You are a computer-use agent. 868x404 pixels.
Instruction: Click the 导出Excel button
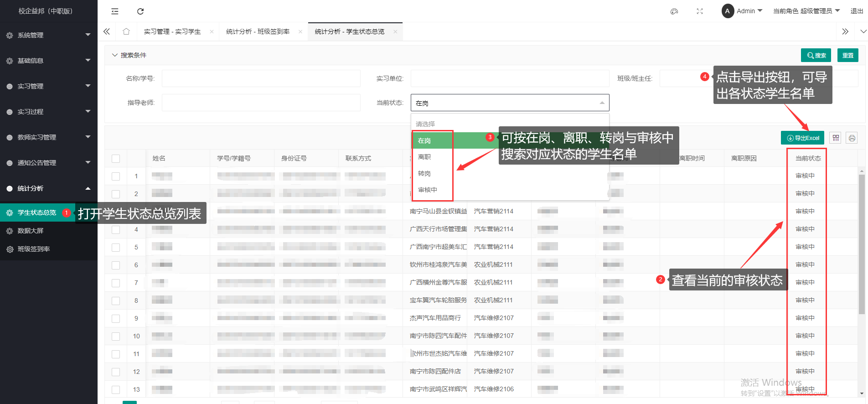pyautogui.click(x=803, y=138)
